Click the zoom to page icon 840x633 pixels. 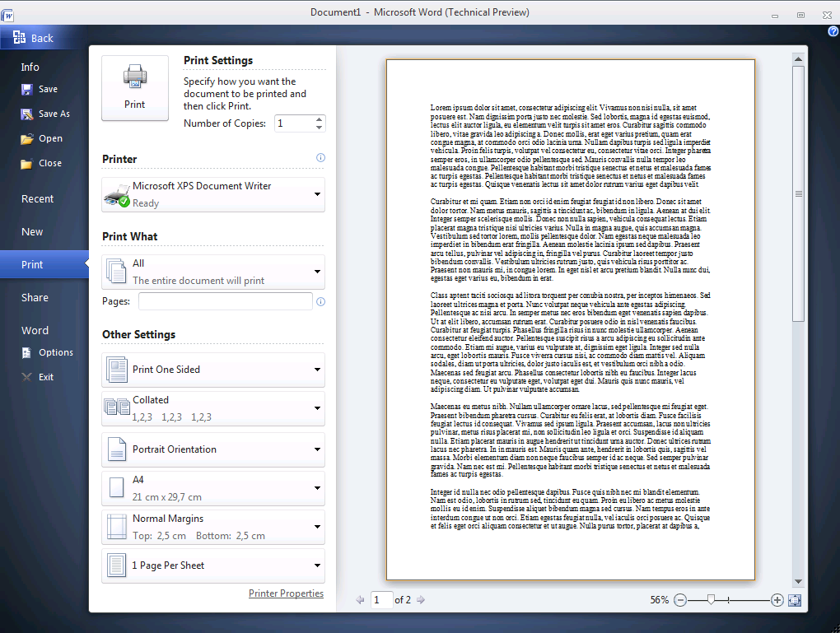[795, 600]
